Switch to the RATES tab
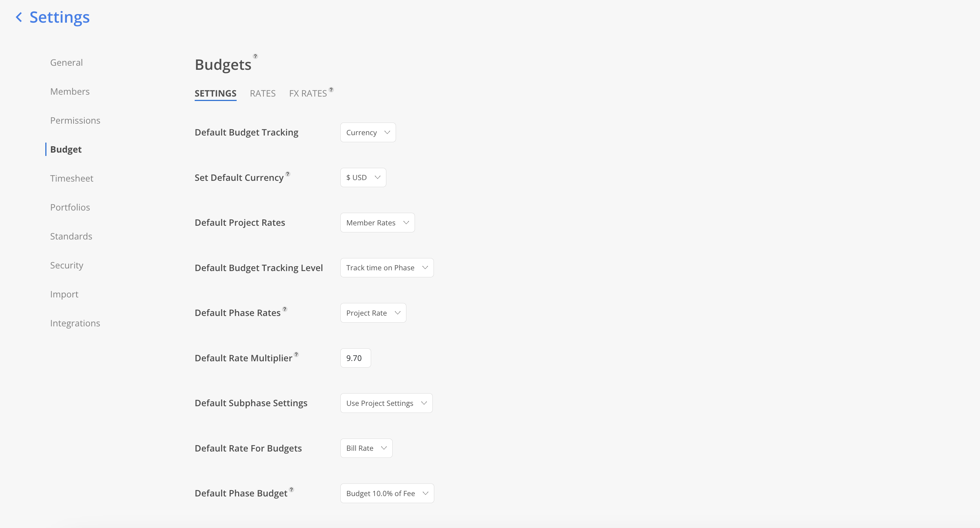The image size is (980, 528). click(x=263, y=94)
